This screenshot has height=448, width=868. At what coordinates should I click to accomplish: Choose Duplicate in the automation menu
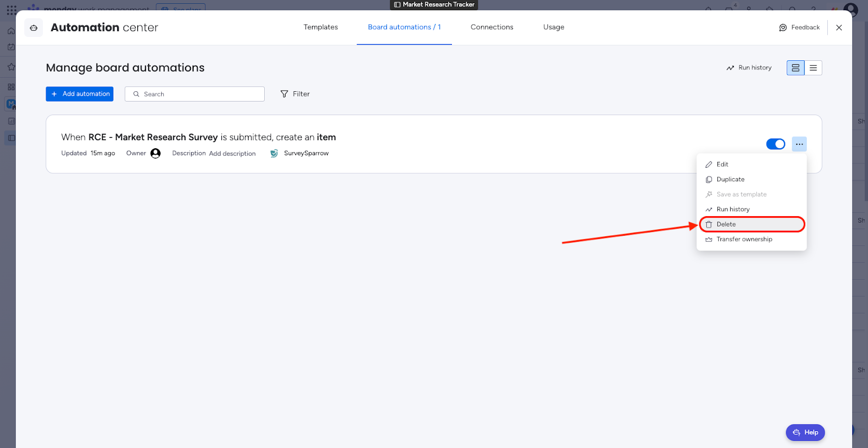pyautogui.click(x=730, y=179)
